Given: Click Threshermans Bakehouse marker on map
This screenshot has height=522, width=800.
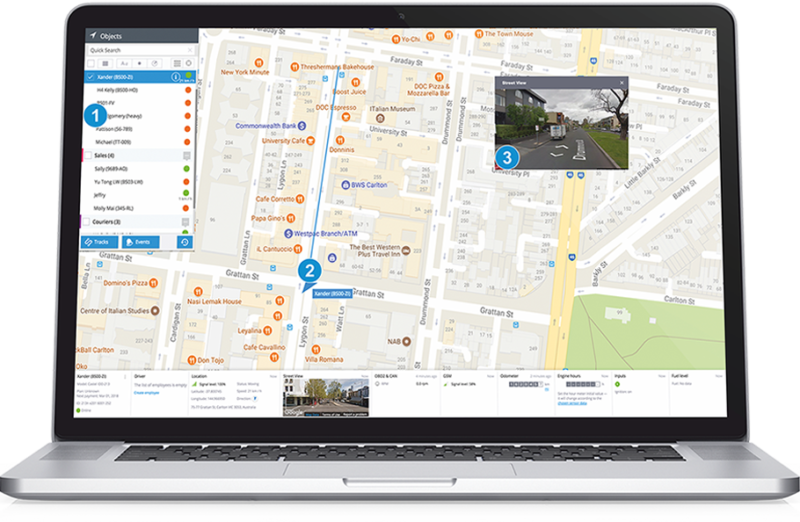Looking at the screenshot, I should point(294,67).
